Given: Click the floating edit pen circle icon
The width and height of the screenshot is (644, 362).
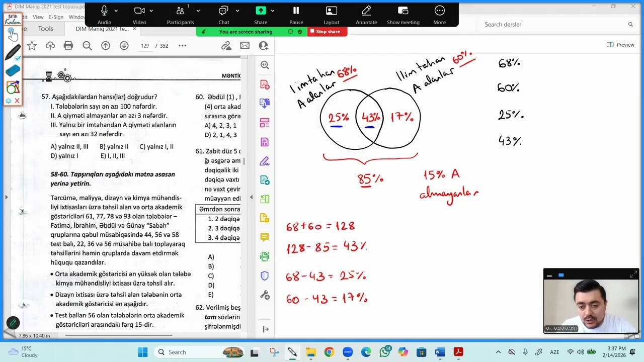Looking at the screenshot, I should tap(13, 323).
